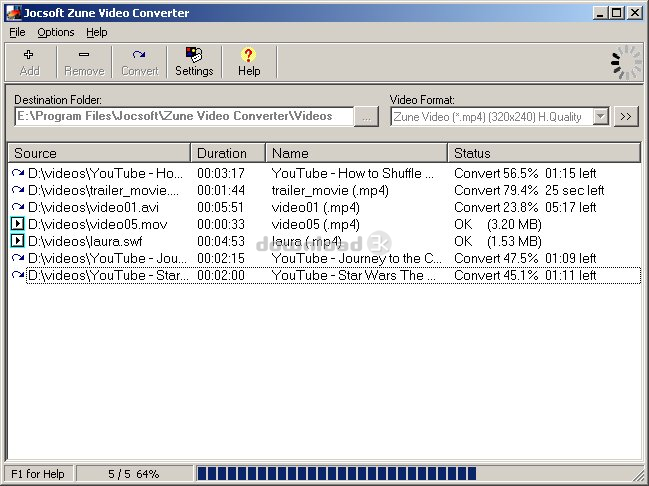Minimize the Zune Video Converter window
649x486 pixels.
click(600, 12)
